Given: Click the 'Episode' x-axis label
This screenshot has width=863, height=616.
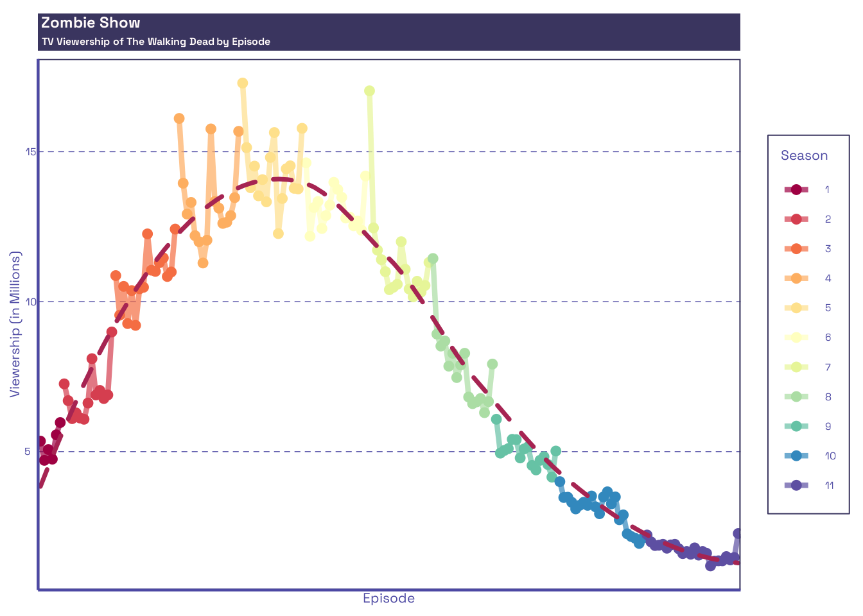Looking at the screenshot, I should tap(388, 599).
